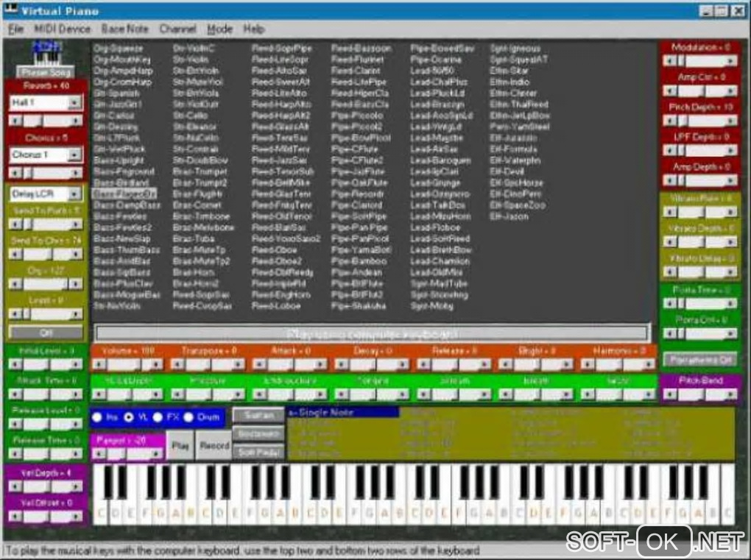Image resolution: width=751 pixels, height=560 pixels.
Task: Click right arrow of Pitch Bend scrollbar
Action: coord(730,394)
